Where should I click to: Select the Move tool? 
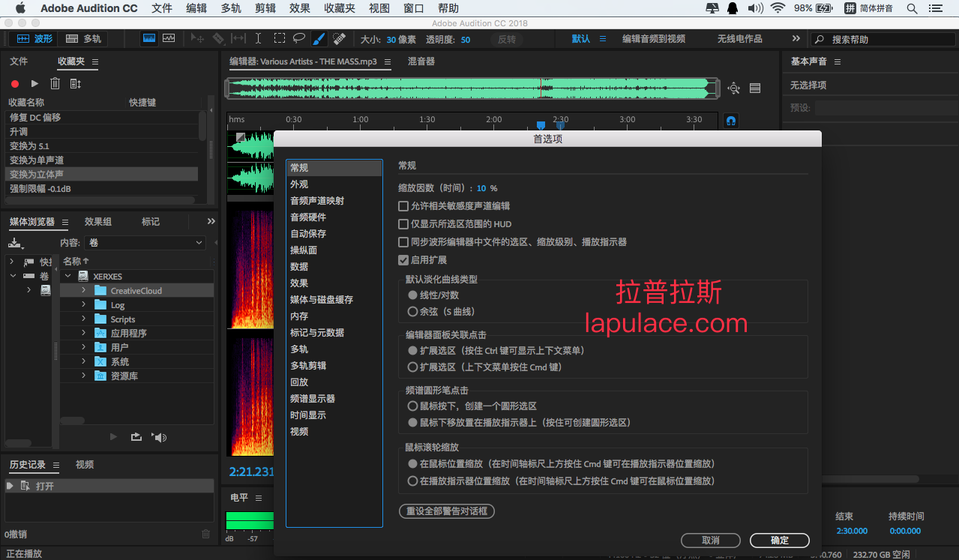pyautogui.click(x=198, y=38)
